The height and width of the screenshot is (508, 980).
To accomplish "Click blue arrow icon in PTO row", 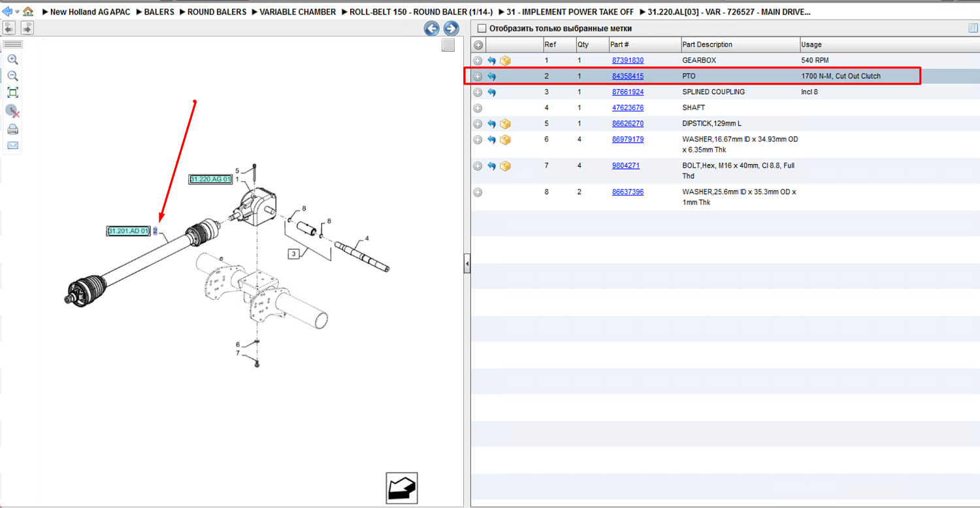I will (x=491, y=76).
